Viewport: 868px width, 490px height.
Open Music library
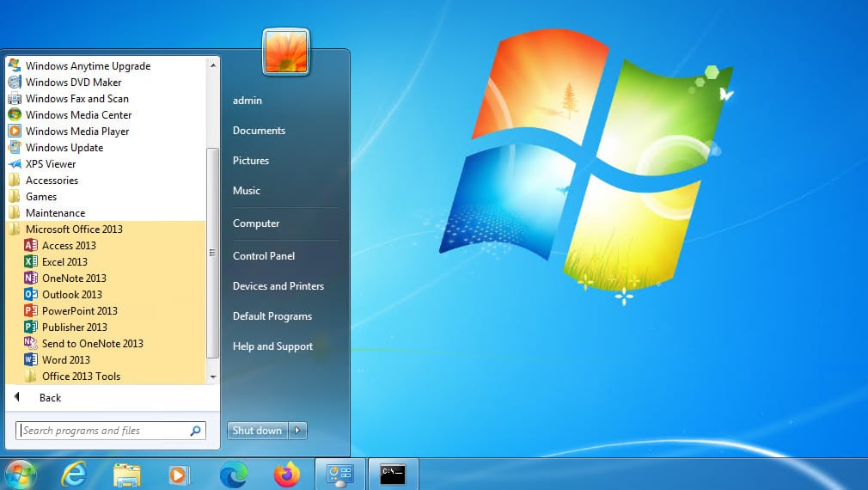tap(247, 191)
